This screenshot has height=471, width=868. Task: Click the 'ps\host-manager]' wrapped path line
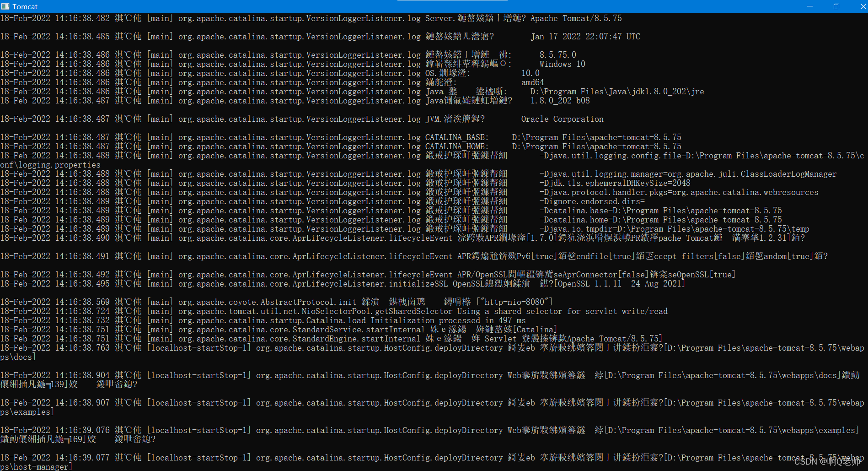(36, 467)
